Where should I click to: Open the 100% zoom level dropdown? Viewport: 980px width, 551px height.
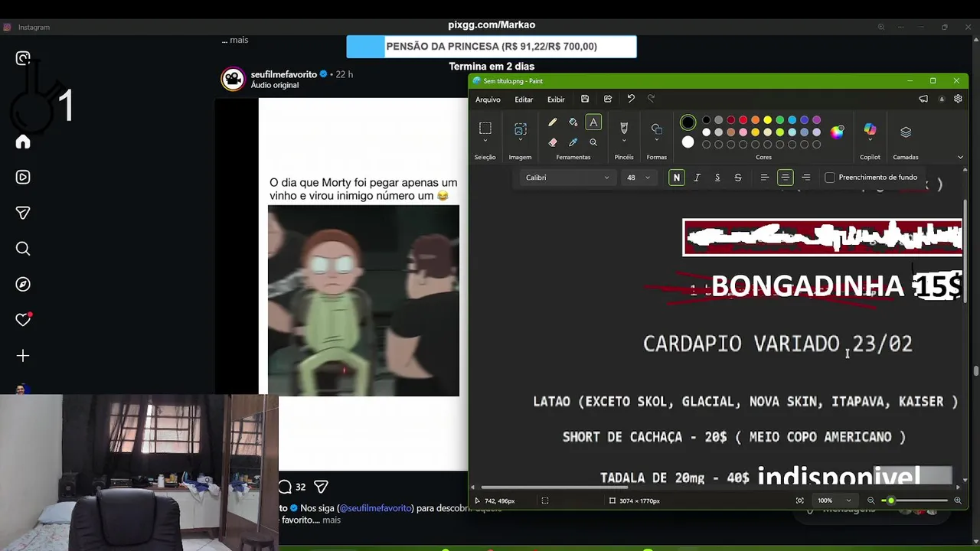(834, 500)
